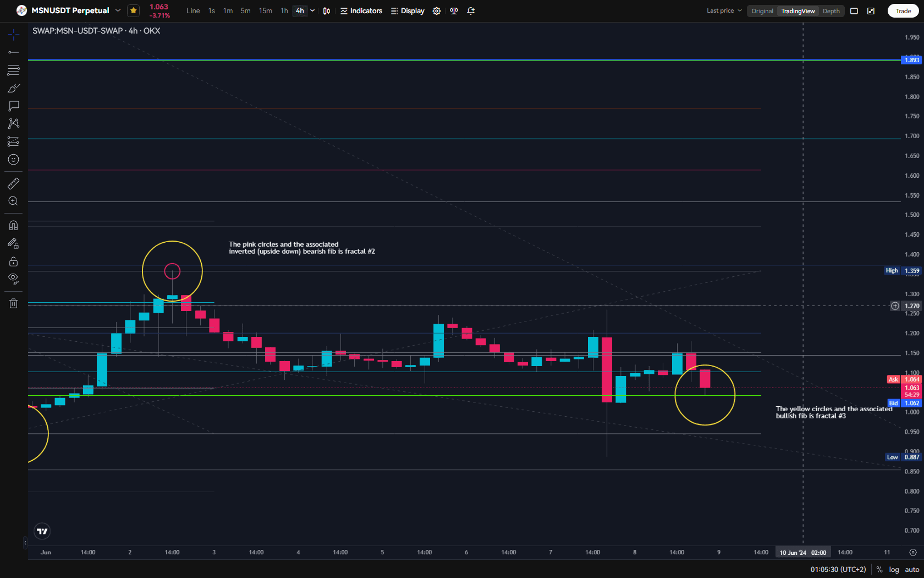
Task: Click the balance scale compare icon
Action: coord(454,10)
